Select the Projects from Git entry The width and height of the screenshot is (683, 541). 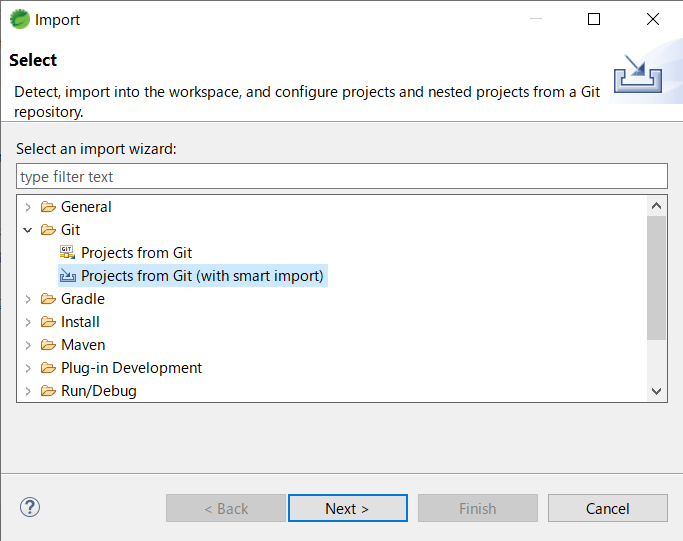point(136,253)
